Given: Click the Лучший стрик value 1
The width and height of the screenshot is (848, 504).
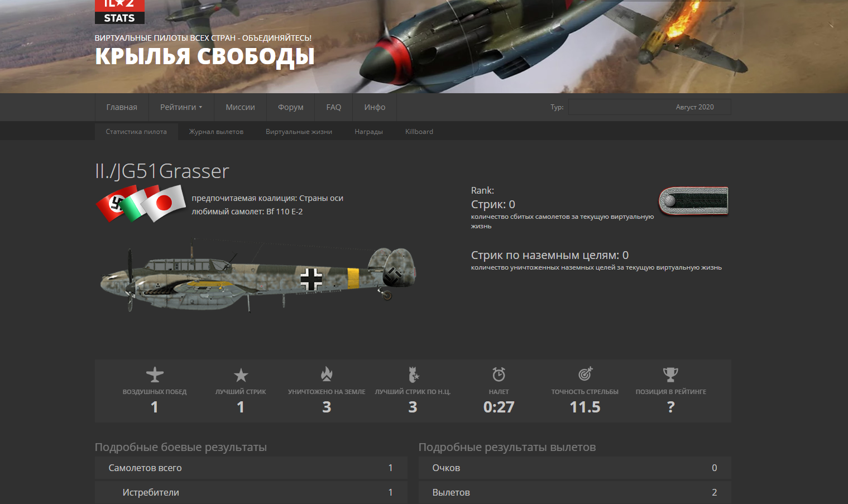Looking at the screenshot, I should pyautogui.click(x=241, y=407).
